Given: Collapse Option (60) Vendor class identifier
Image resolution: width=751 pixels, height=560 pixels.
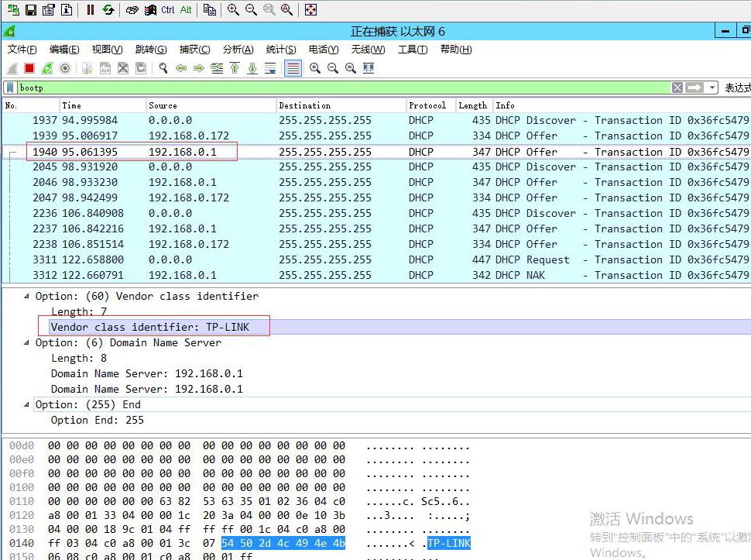Looking at the screenshot, I should pyautogui.click(x=26, y=297).
